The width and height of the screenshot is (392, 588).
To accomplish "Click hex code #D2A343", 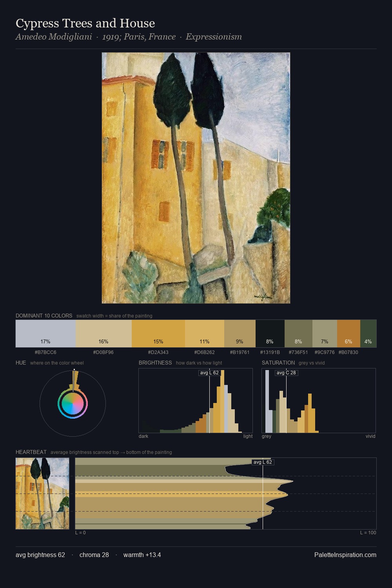I will 158,352.
